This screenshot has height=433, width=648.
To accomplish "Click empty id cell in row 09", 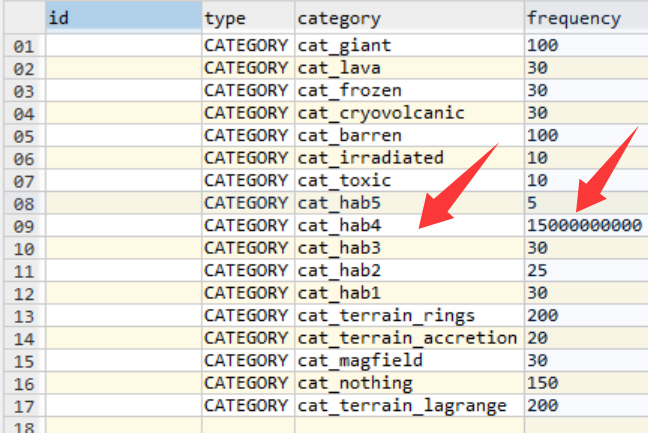I will [124, 226].
